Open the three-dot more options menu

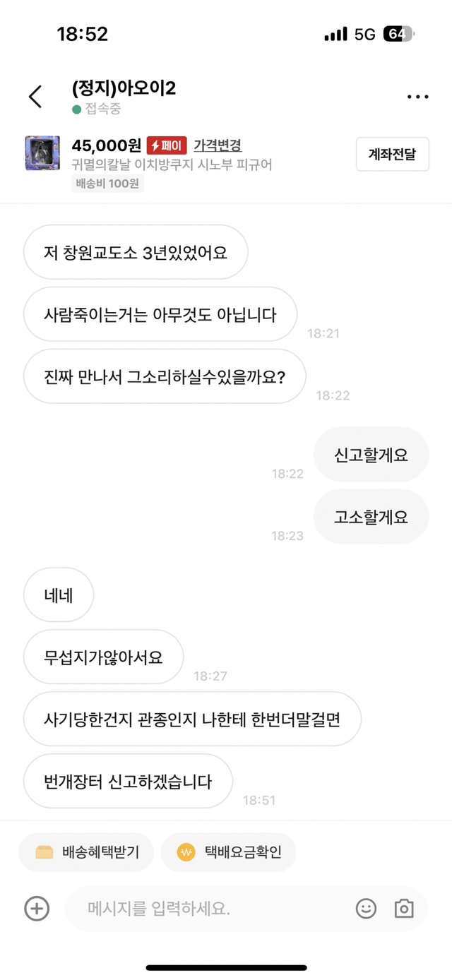click(x=417, y=97)
